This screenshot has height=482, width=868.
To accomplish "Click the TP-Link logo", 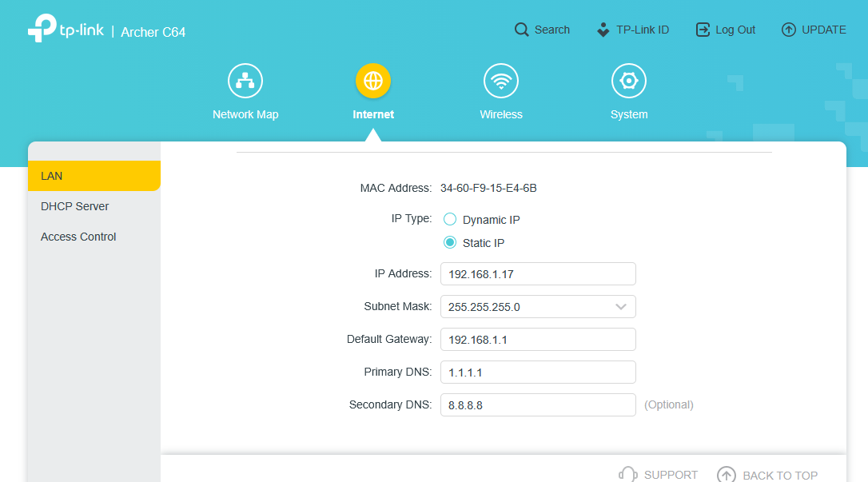I will click(66, 29).
